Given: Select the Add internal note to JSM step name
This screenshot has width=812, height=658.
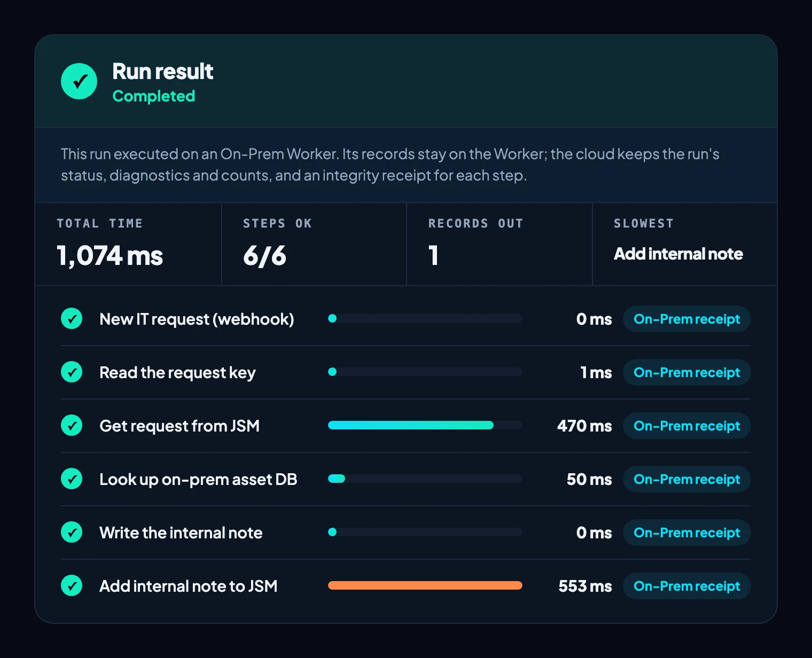Looking at the screenshot, I should tap(188, 586).
